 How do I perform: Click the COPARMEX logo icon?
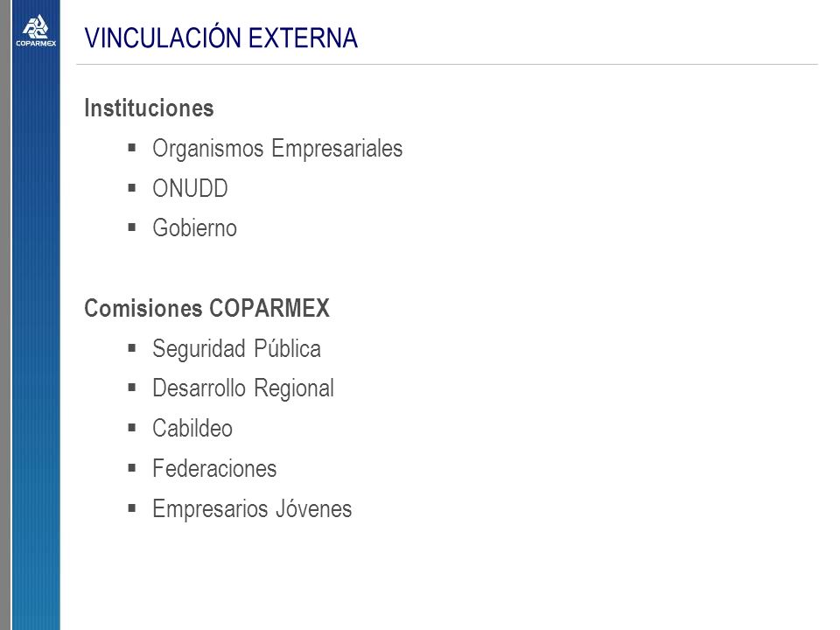(35, 27)
